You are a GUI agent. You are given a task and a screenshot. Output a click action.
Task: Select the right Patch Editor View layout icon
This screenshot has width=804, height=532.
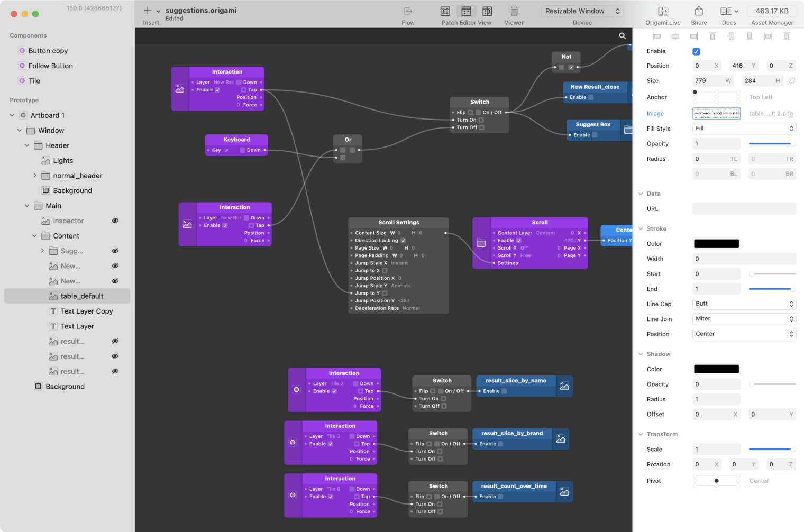487,11
